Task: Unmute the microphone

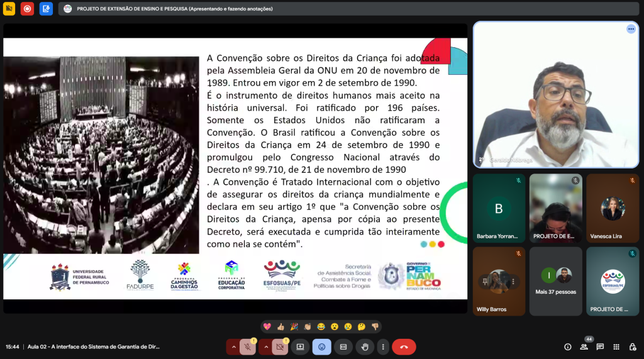Action: [x=248, y=346]
